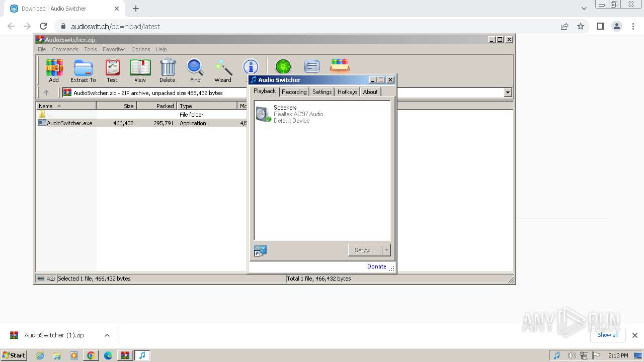644x362 pixels.
Task: Click the Action Center flag tray icon
Action: tap(597, 355)
